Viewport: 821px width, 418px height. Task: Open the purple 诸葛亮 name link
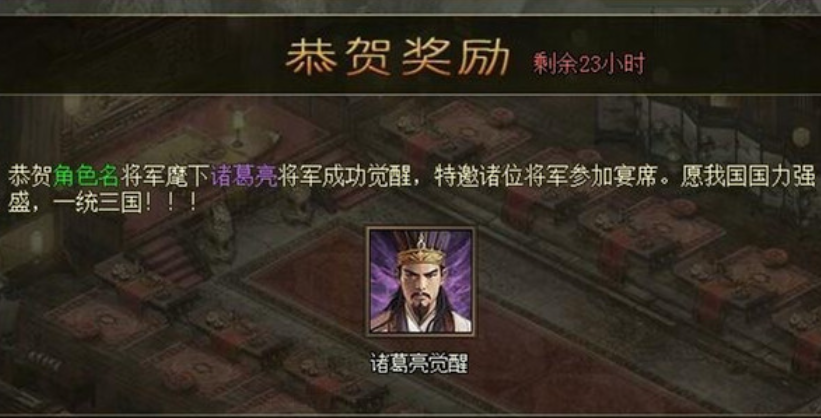[245, 177]
